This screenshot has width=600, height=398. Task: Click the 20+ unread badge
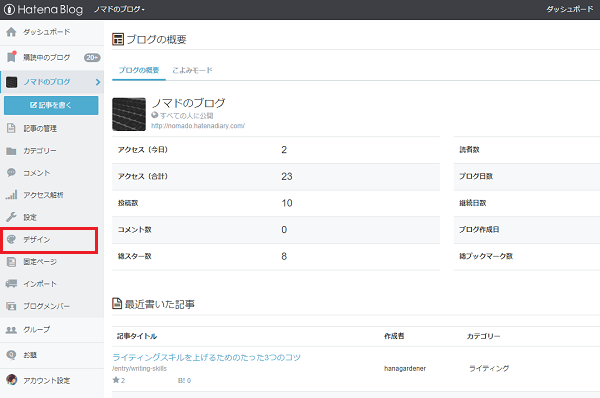92,57
